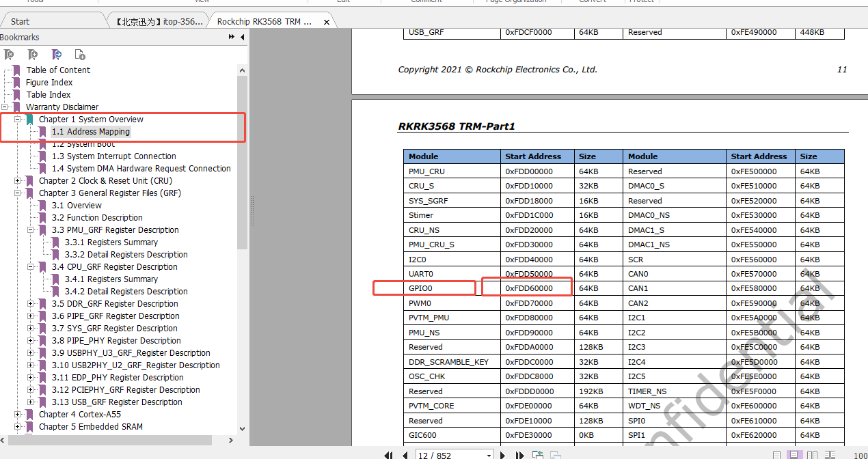
Task: Switch to single page layout
Action: tap(776, 455)
